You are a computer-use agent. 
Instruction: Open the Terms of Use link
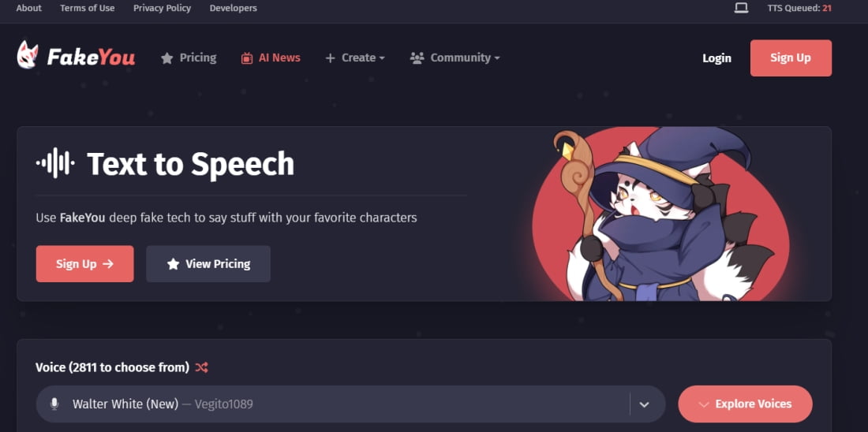[x=88, y=9]
